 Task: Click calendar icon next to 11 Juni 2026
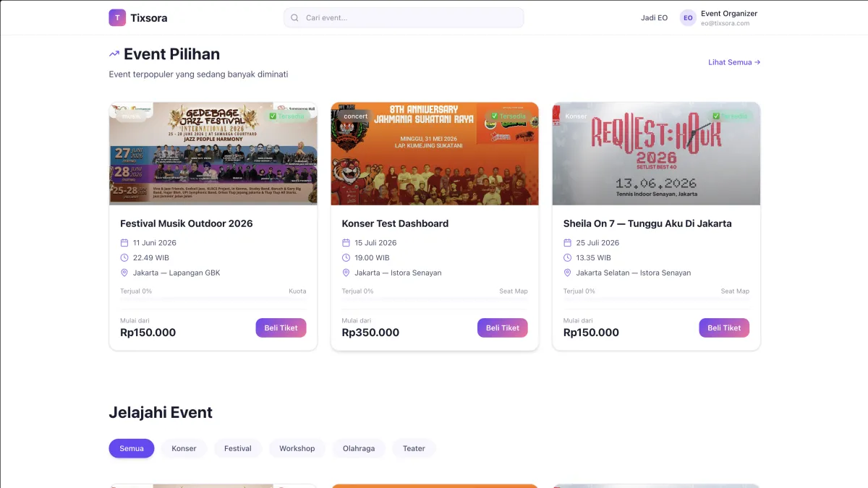click(124, 243)
